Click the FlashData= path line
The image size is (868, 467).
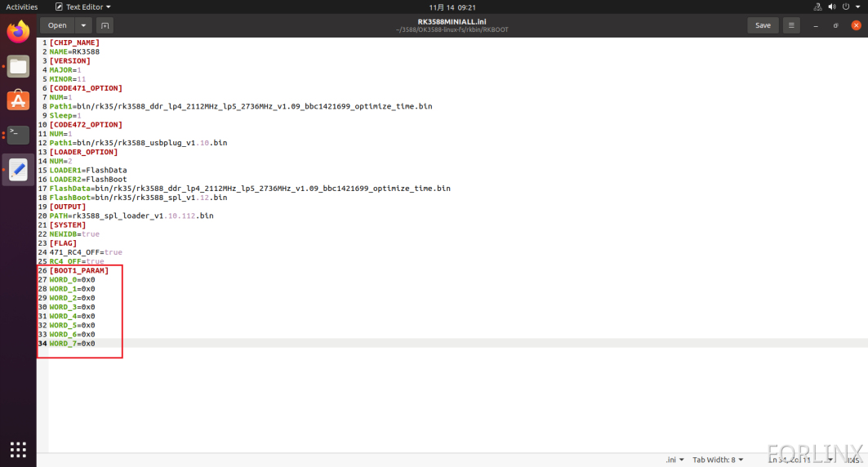click(x=250, y=189)
